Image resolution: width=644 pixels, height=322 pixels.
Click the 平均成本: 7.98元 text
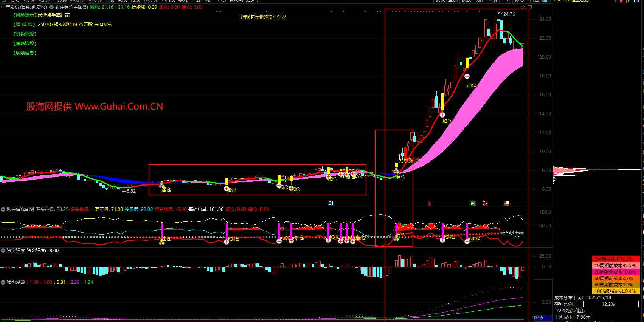[x=572, y=317]
